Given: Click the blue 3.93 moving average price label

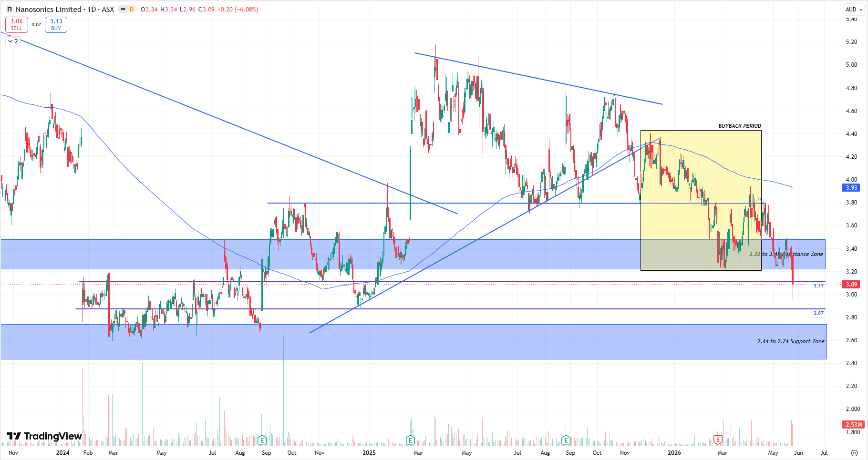Looking at the screenshot, I should click(x=851, y=187).
